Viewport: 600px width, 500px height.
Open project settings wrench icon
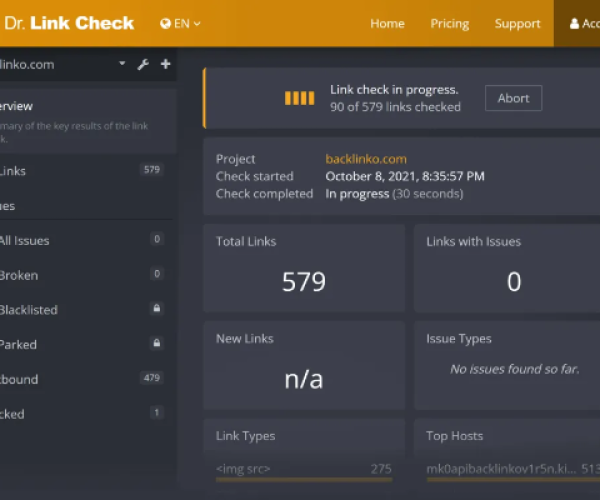point(143,65)
